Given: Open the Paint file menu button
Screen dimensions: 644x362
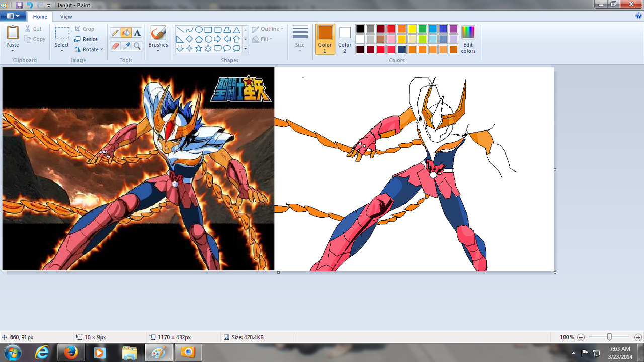Looking at the screenshot, I should coord(13,16).
